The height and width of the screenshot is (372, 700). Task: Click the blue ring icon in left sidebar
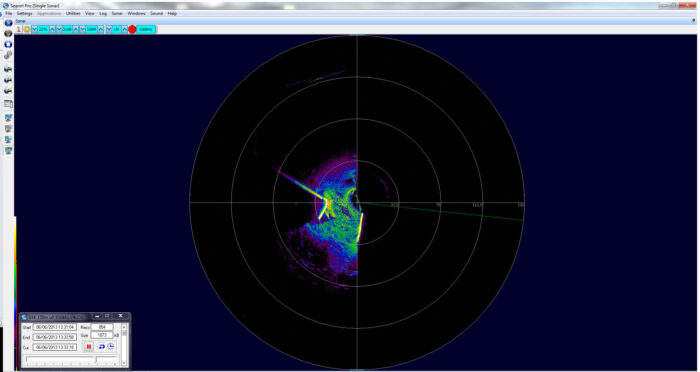tap(8, 44)
